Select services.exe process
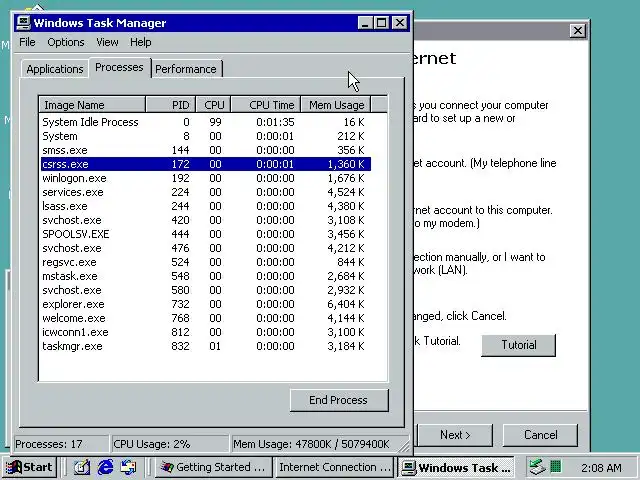The height and width of the screenshot is (480, 640). 205,192
